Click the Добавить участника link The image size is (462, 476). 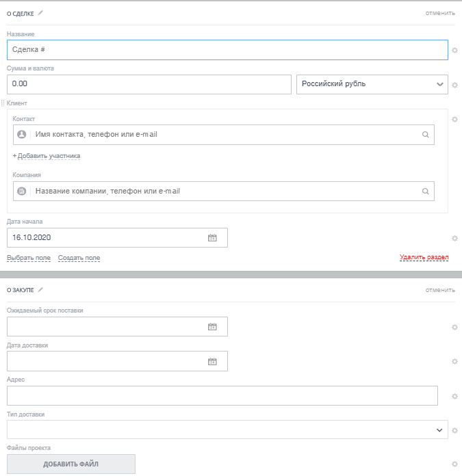pyautogui.click(x=49, y=156)
